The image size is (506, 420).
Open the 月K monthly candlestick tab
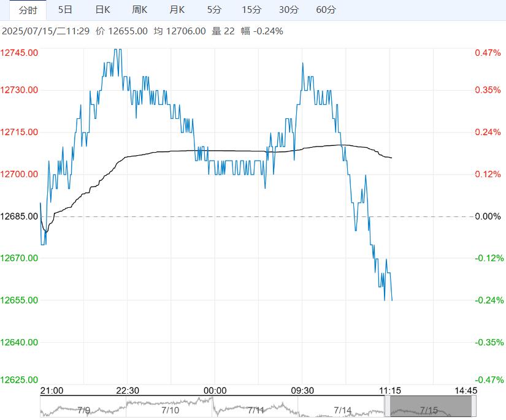[x=177, y=10]
